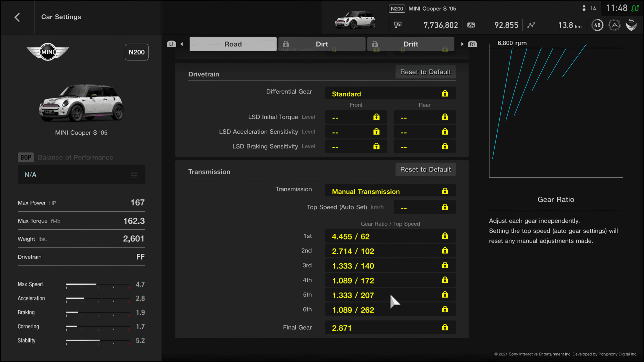Open the N/A BOP list menu icon
Screen dimensions: 644x362
[134, 175]
